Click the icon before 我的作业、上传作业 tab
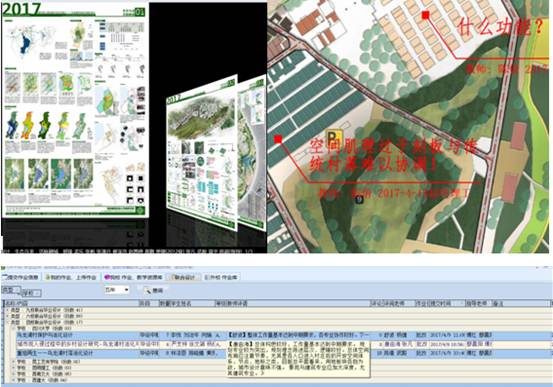The image size is (553, 387). point(48,277)
